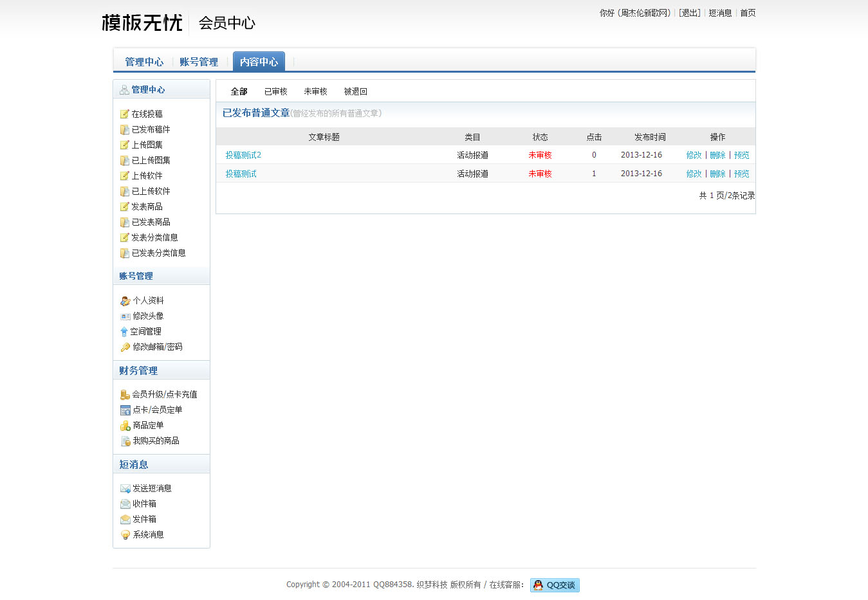Viewport: 868px width, 600px height.
Task: Switch to the 账号管理 top tab
Action: [199, 62]
